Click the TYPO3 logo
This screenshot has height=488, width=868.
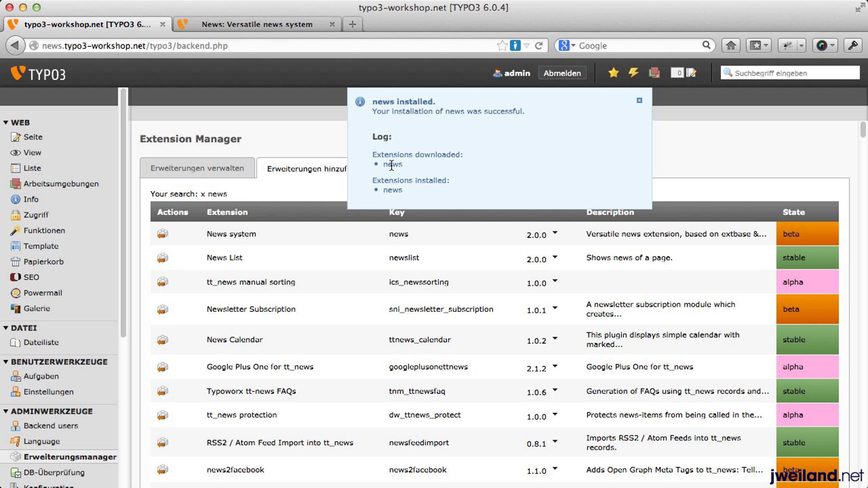point(38,73)
